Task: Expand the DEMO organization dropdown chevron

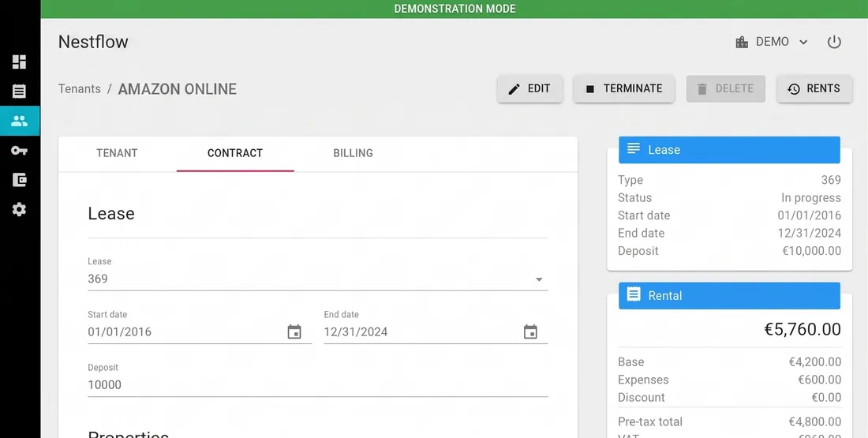Action: tap(804, 42)
